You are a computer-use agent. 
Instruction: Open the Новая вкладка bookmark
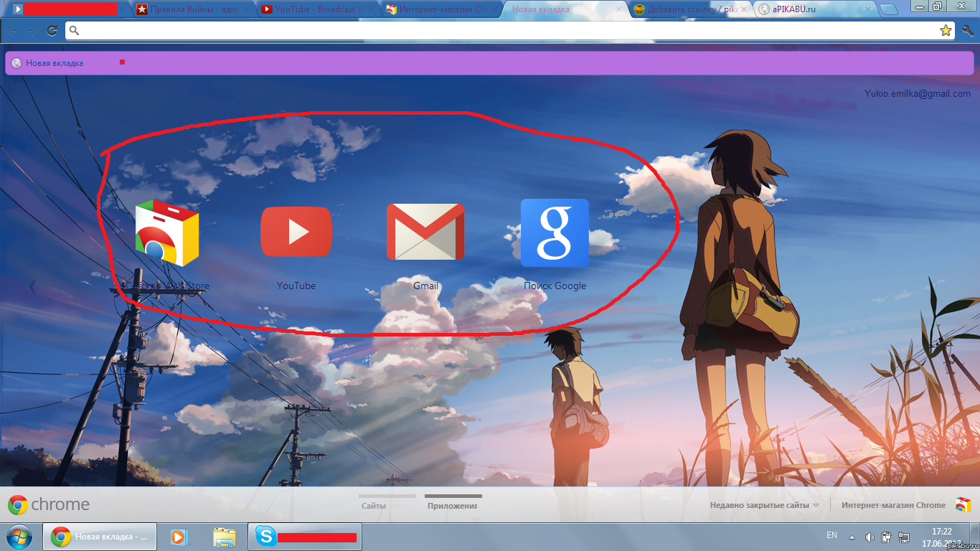(54, 62)
